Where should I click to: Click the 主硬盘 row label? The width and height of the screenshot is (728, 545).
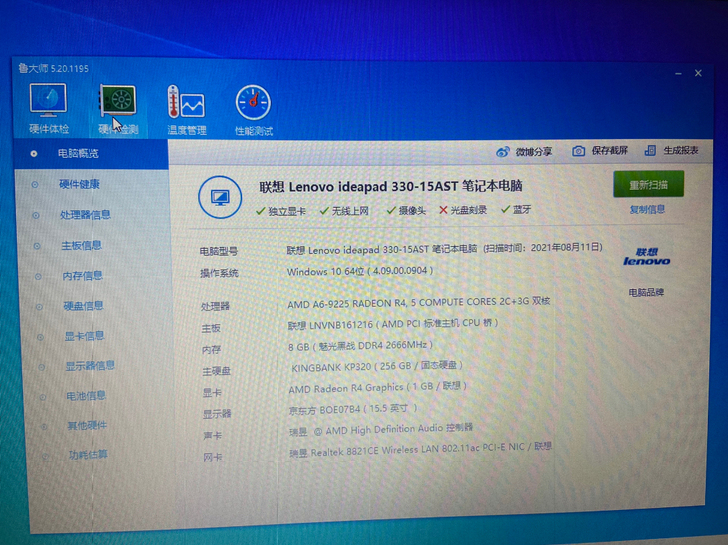tap(216, 371)
